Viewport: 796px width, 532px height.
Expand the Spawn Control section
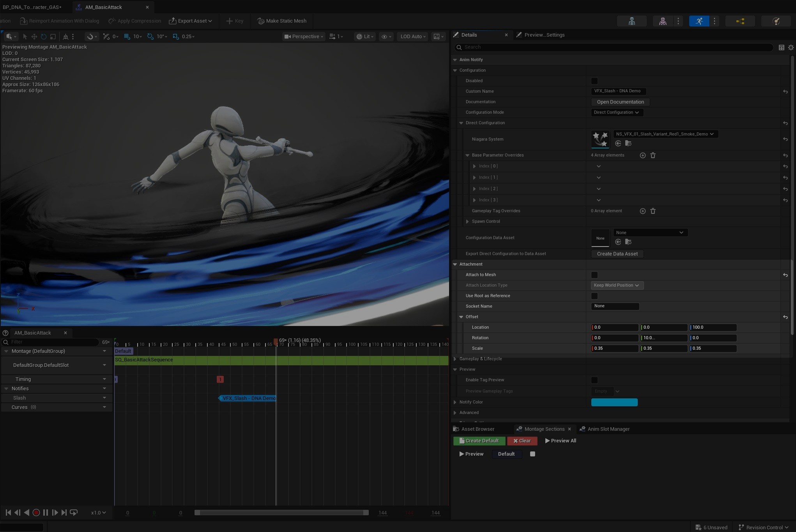(x=467, y=222)
